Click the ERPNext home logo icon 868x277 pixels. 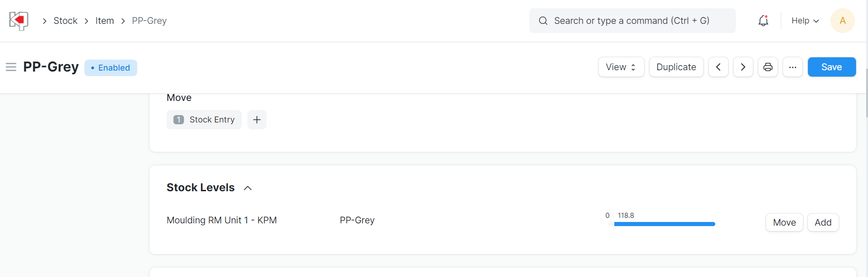pos(19,21)
